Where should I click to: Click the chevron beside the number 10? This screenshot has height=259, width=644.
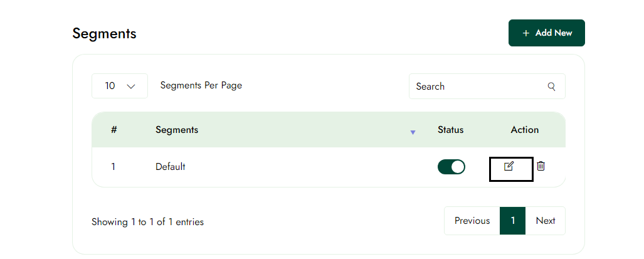click(x=131, y=87)
